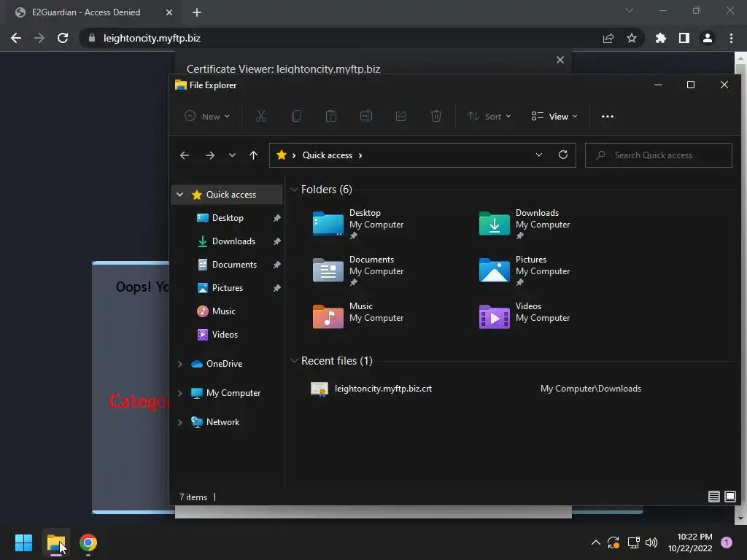This screenshot has height=560, width=747.
Task: Unpin Downloads using its sidebar pin icon
Action: 276,241
